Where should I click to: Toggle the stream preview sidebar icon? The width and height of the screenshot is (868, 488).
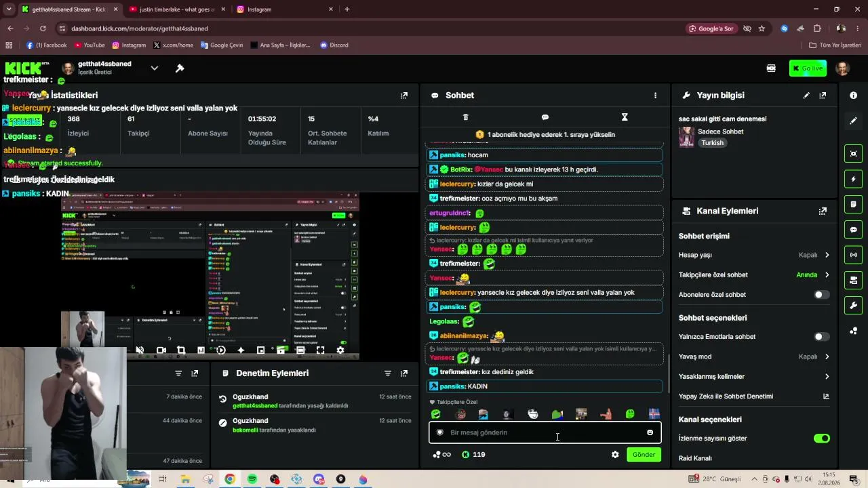click(x=853, y=153)
